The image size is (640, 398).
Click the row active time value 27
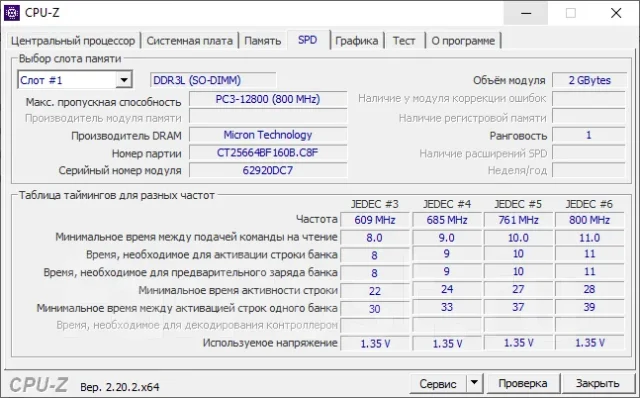(x=518, y=289)
